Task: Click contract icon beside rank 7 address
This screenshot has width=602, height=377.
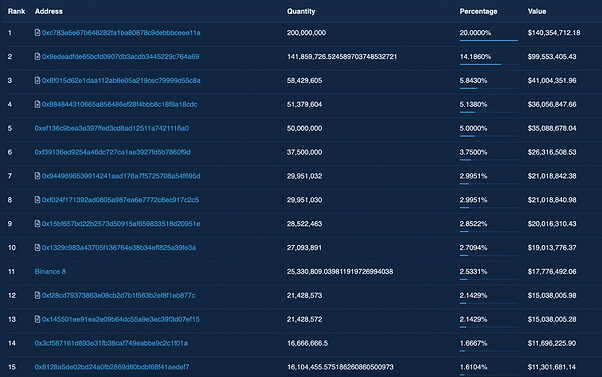Action: [x=37, y=176]
